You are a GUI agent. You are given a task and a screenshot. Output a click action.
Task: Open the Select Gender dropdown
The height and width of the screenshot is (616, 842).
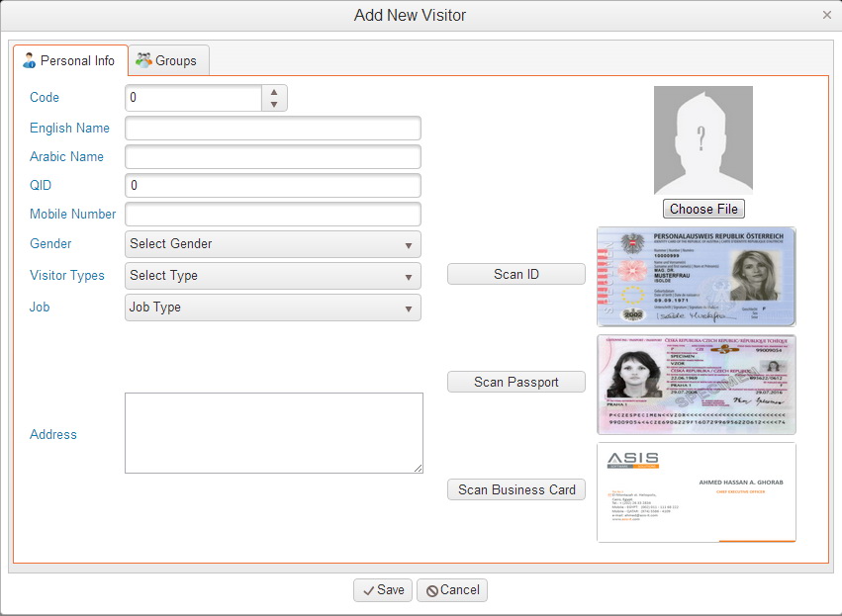coord(273,244)
